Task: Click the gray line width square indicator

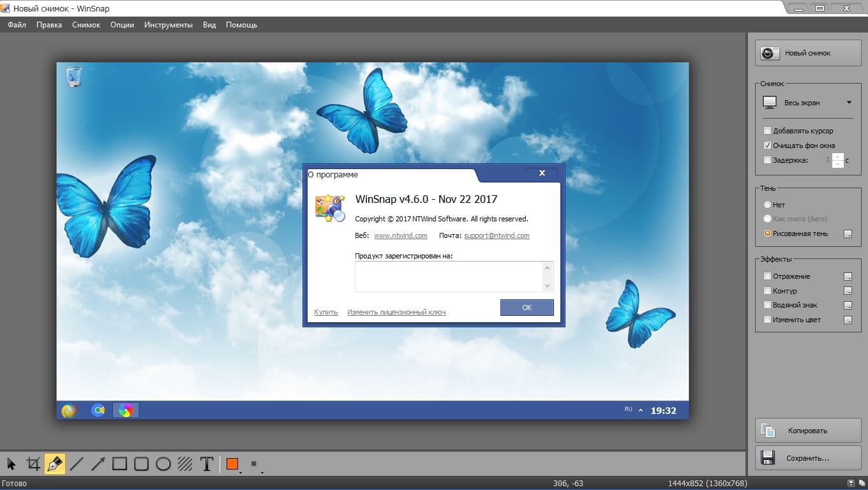Action: pos(253,464)
